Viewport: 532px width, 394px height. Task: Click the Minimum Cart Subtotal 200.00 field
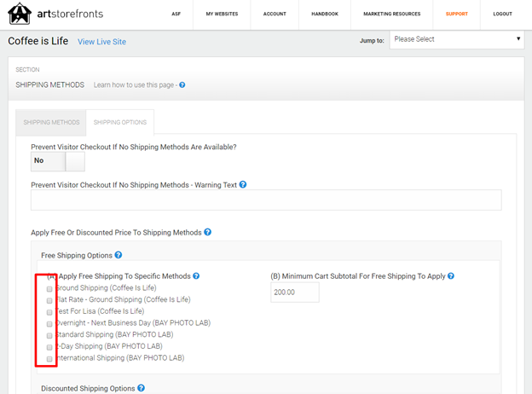coord(294,293)
